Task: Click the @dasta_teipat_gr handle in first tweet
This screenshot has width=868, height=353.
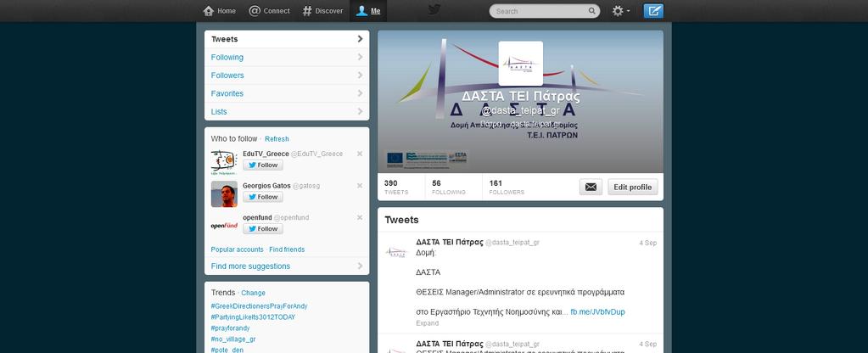Action: coord(512,243)
